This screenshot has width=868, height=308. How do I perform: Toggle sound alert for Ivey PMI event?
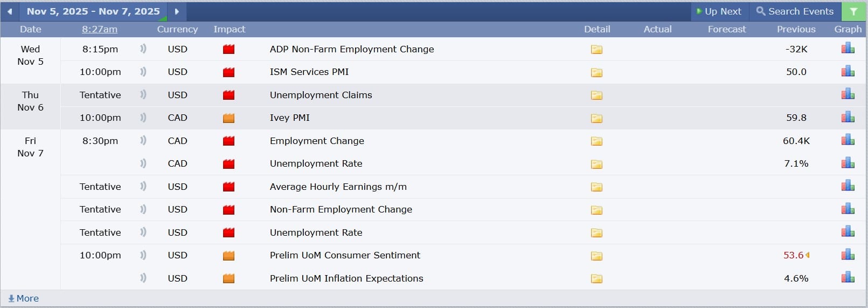pos(143,118)
